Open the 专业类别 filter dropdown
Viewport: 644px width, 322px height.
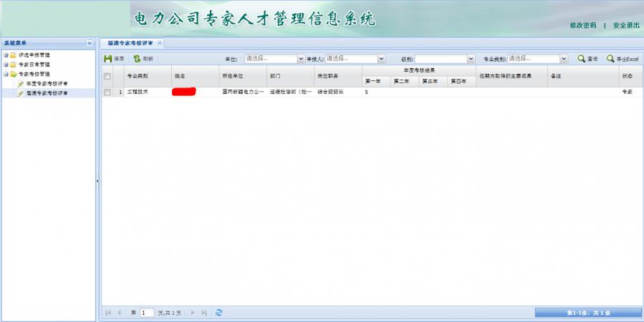(x=564, y=59)
